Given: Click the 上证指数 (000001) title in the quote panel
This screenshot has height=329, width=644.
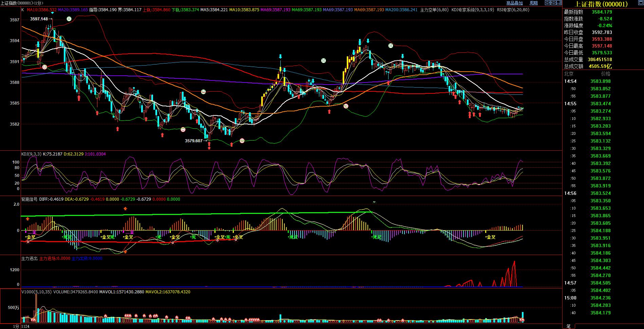Looking at the screenshot, I should coord(602,4).
